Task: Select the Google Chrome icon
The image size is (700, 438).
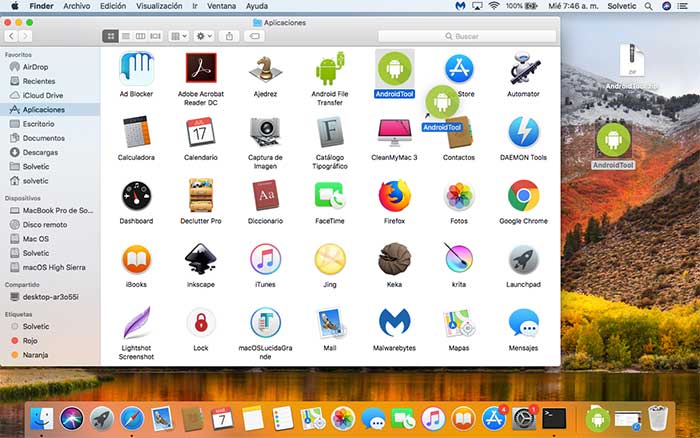Action: 523,196
